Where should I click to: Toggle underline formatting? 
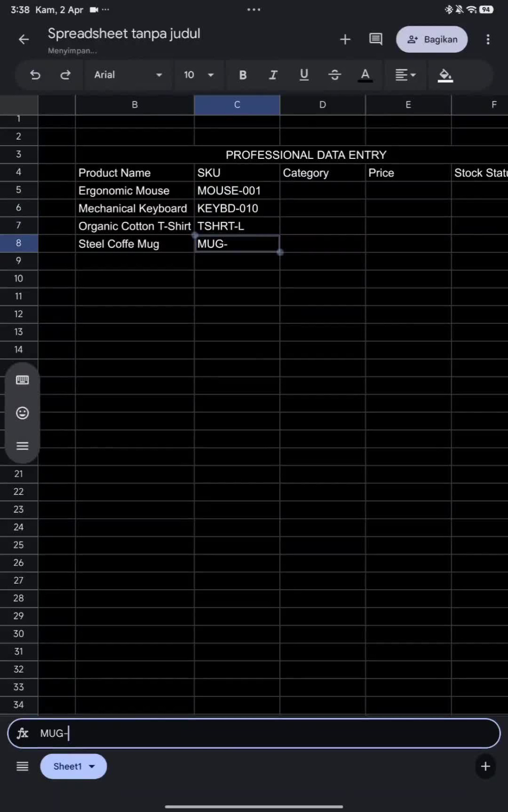click(304, 75)
